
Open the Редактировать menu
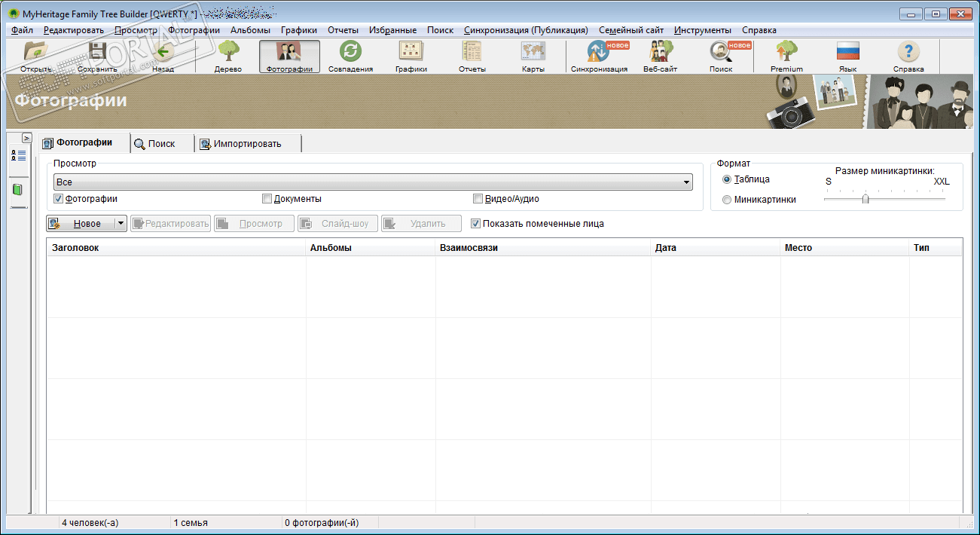[x=74, y=30]
